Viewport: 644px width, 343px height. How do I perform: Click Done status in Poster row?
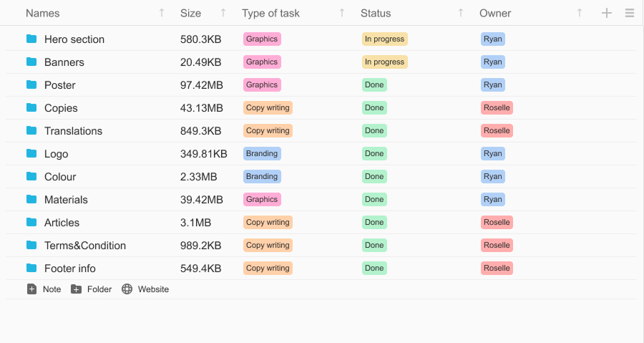coord(374,85)
